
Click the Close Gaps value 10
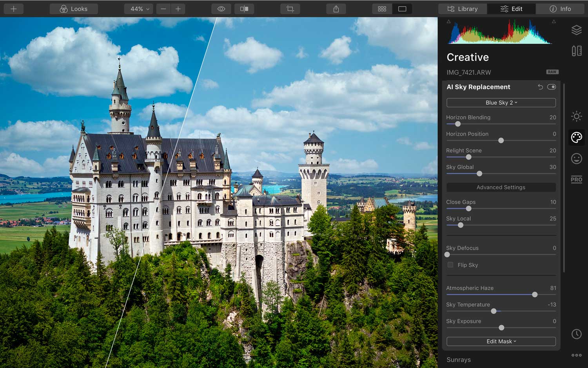pos(553,202)
